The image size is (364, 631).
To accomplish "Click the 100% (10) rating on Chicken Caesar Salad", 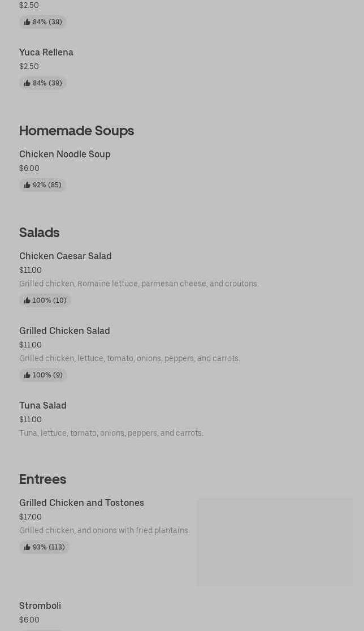I will point(45,301).
